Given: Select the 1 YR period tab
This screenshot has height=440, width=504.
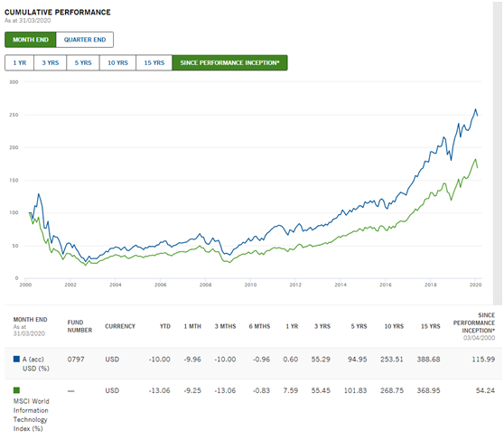Looking at the screenshot, I should tap(19, 62).
